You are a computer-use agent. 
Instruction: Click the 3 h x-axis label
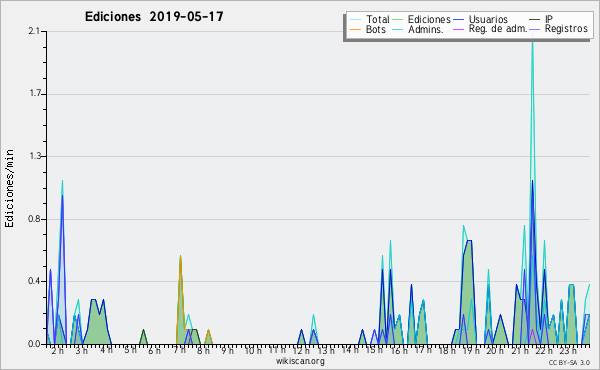81,351
